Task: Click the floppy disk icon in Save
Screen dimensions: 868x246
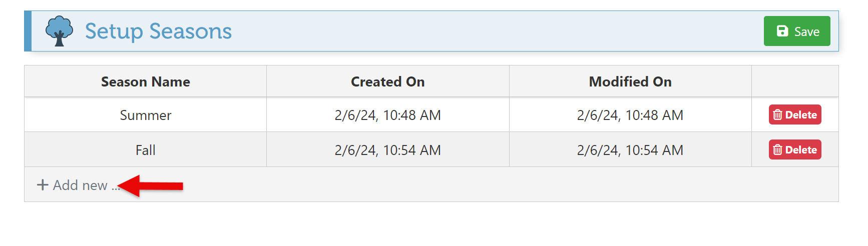Action: tap(782, 31)
